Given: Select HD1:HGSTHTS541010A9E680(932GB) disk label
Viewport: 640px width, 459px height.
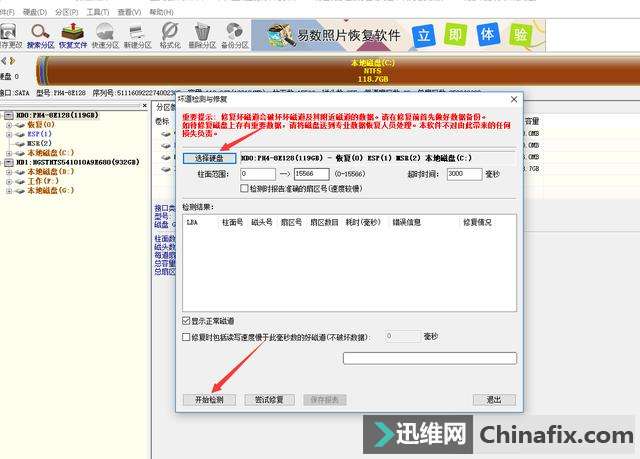Looking at the screenshot, I should (78, 162).
